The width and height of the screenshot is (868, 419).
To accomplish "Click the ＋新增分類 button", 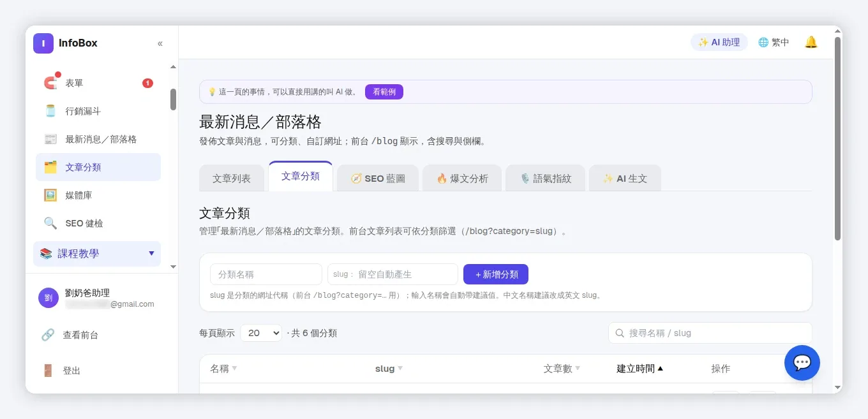I will [496, 274].
